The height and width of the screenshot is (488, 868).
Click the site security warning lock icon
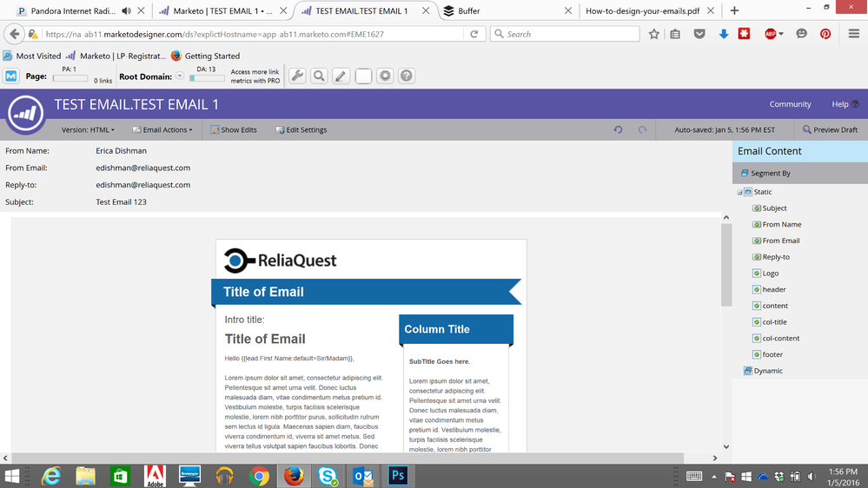coord(33,34)
